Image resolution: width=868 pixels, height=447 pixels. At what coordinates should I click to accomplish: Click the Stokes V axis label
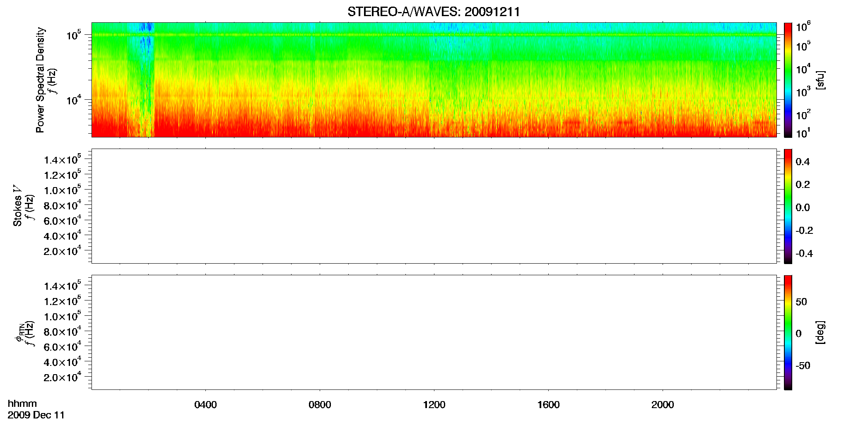point(17,206)
